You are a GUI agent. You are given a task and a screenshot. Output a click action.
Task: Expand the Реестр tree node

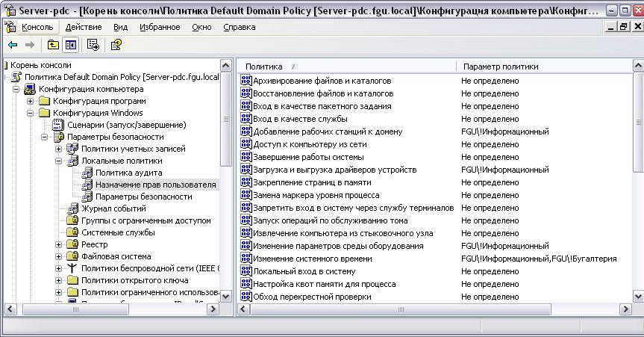59,244
